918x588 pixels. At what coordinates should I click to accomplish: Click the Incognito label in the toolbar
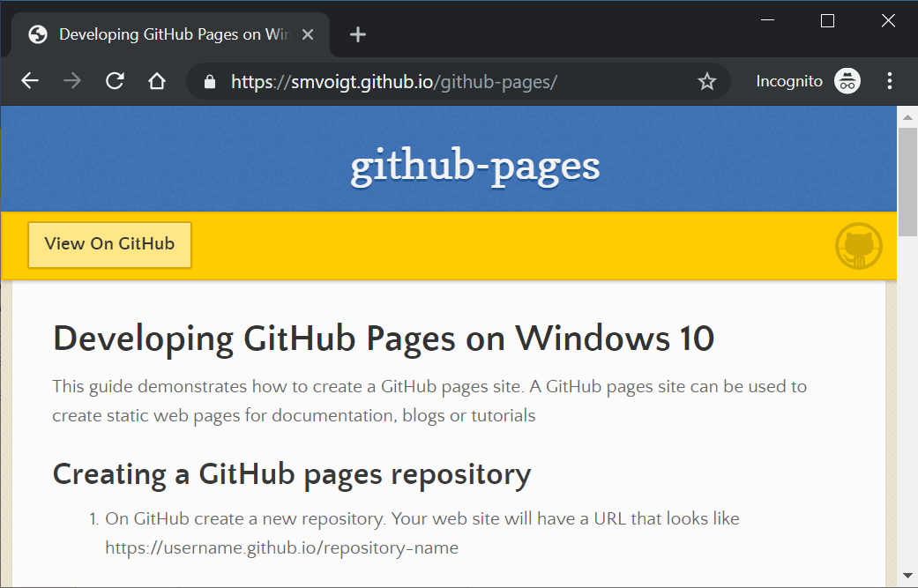click(x=788, y=80)
